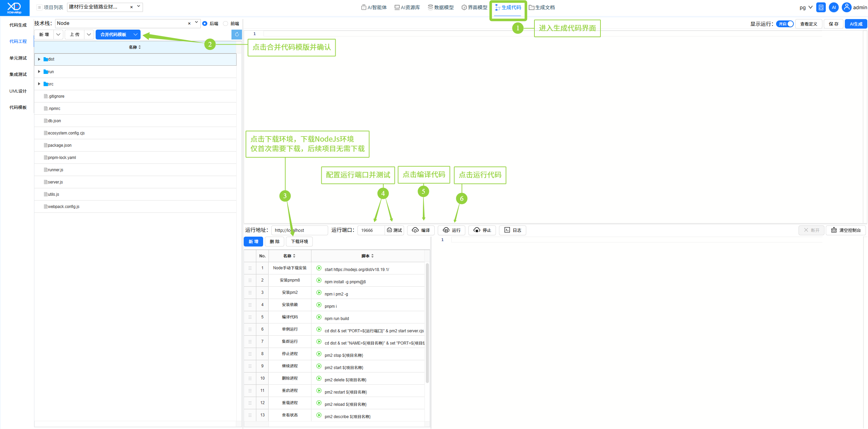The width and height of the screenshot is (868, 429).
Task: Click the 编译 button
Action: (x=421, y=230)
